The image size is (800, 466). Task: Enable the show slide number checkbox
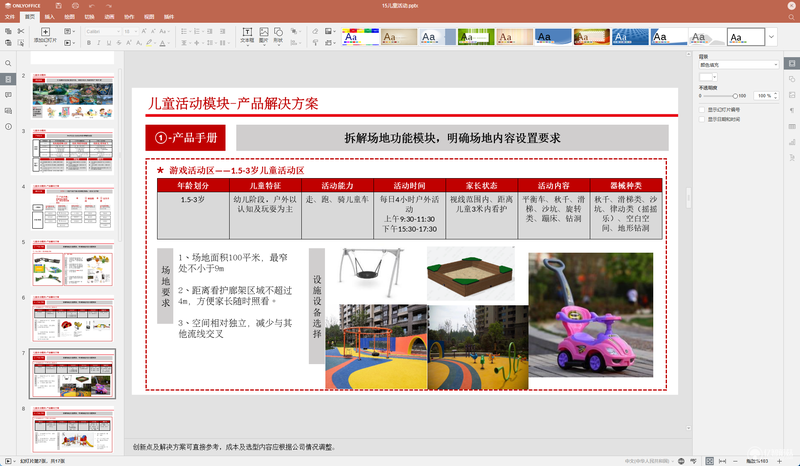coord(702,110)
